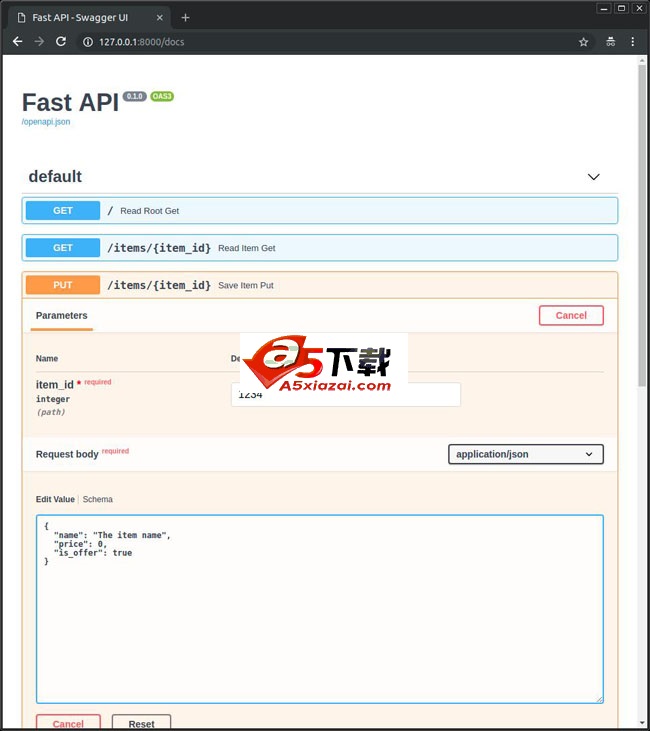View site info icon beside the address
The height and width of the screenshot is (731, 650).
click(x=88, y=42)
